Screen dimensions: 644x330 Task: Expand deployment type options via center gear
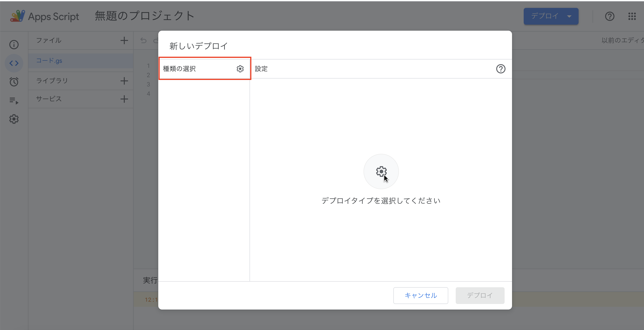point(381,171)
